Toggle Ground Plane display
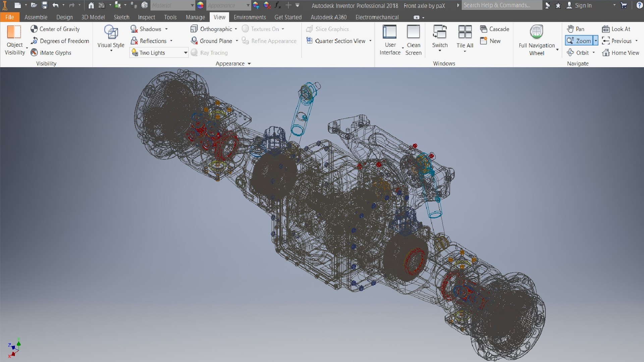 [212, 41]
